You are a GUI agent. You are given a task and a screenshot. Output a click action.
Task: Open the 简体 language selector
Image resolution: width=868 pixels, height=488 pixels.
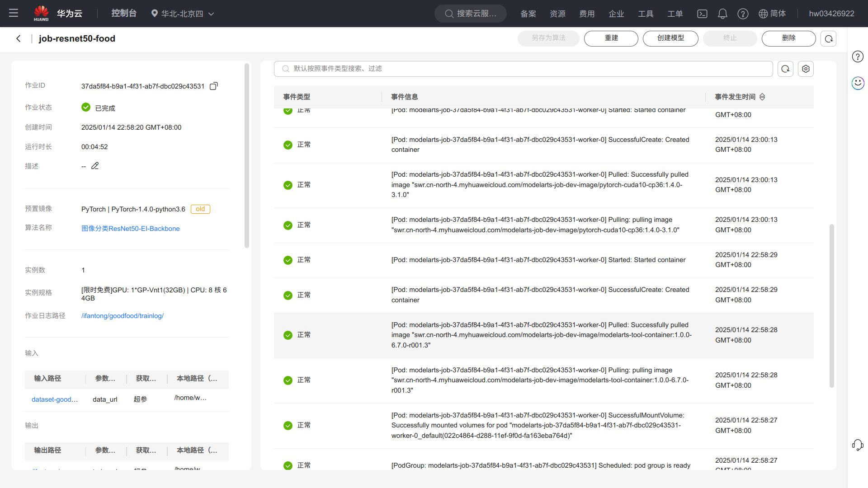[x=772, y=14]
